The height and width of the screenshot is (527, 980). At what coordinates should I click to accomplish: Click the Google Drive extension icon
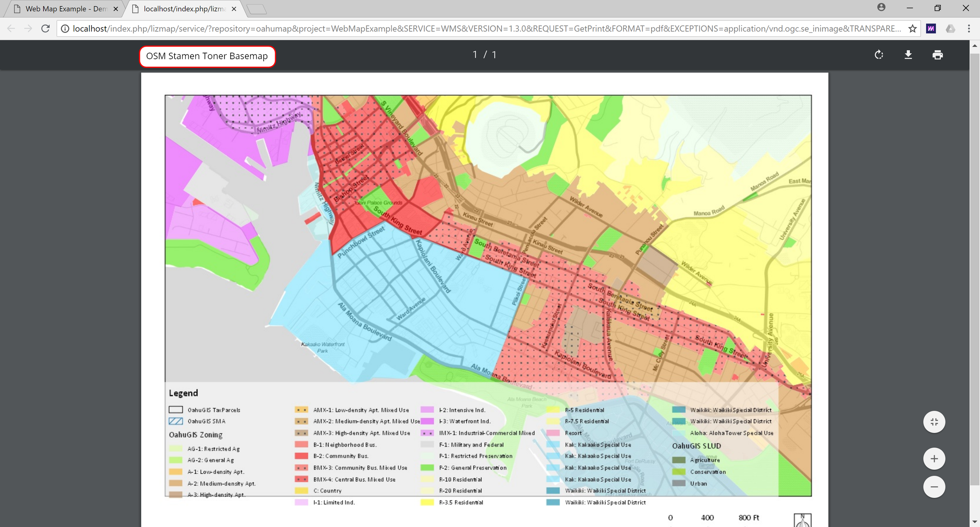pos(950,29)
